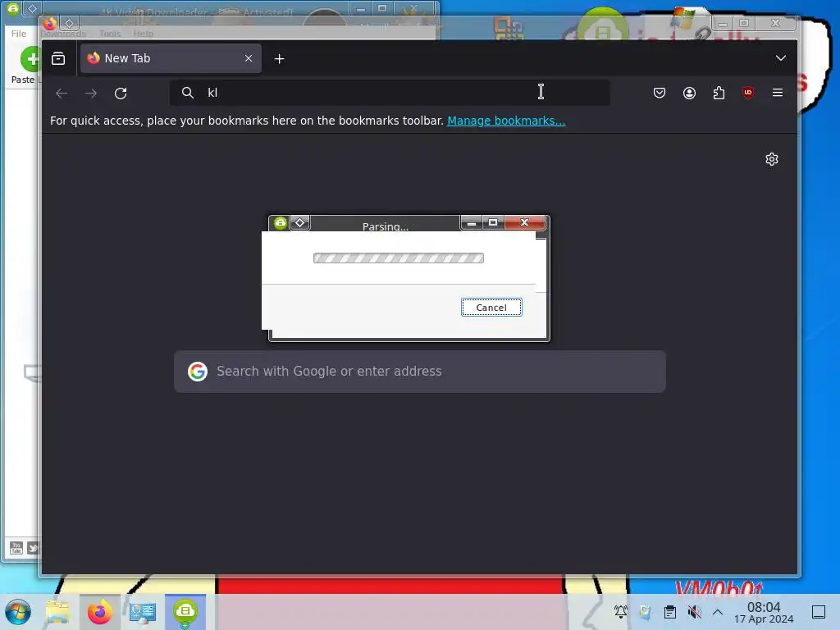Click the Parsing dialog green app icon
This screenshot has height=630, width=840.
pos(281,223)
